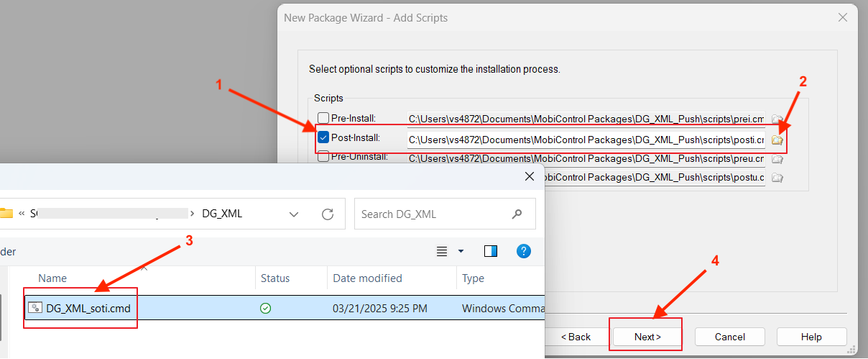Expand the address bar path history dropdown

294,214
